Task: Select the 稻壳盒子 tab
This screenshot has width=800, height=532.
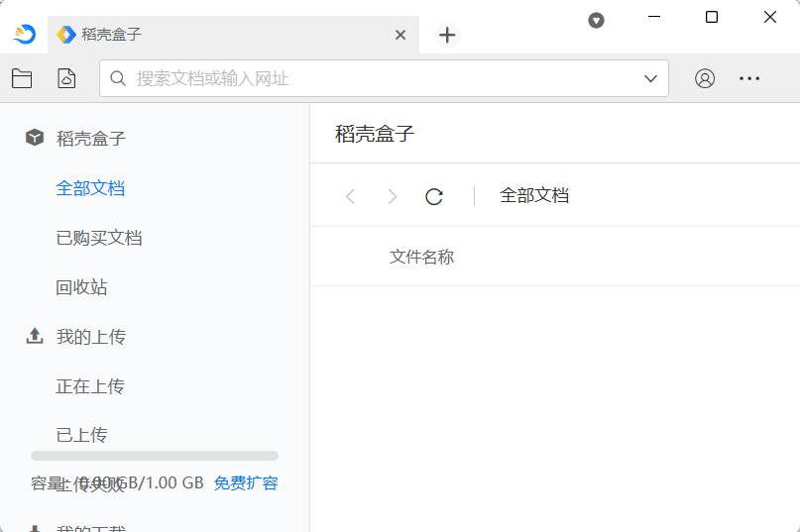Action: point(233,35)
